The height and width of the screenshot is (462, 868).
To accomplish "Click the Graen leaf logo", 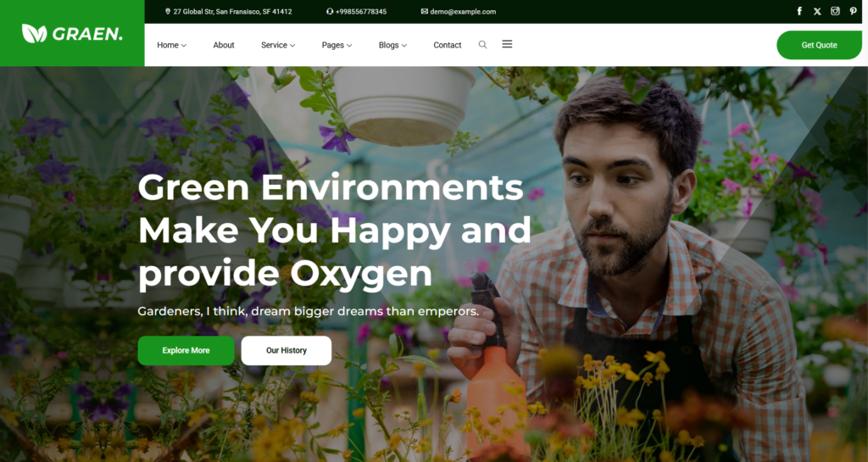I will 34,33.
